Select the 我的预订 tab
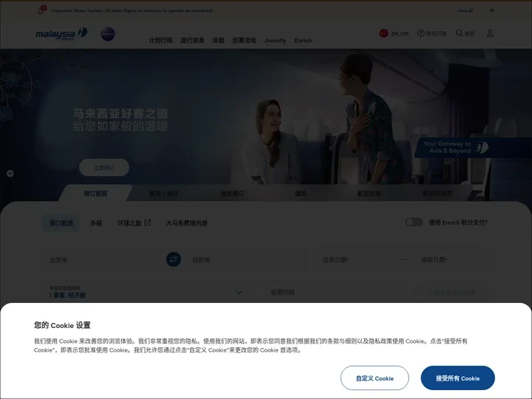This screenshot has height=399, width=532. coord(233,194)
